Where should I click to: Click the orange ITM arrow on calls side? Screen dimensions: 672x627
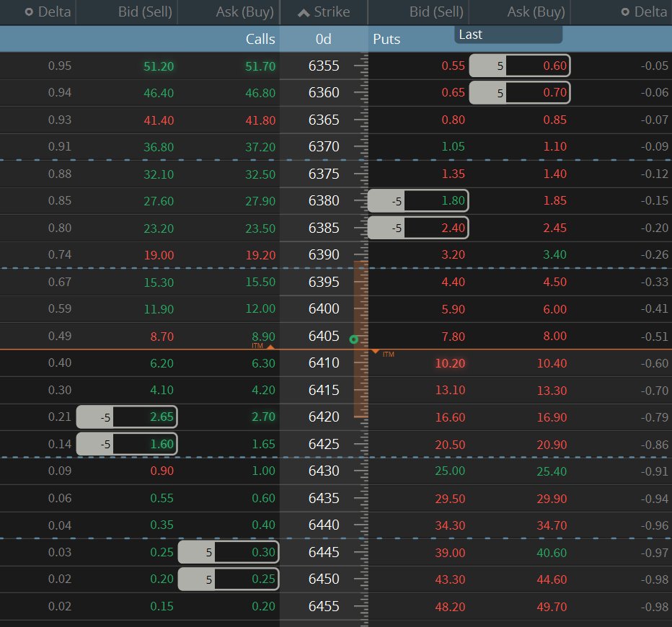(271, 347)
